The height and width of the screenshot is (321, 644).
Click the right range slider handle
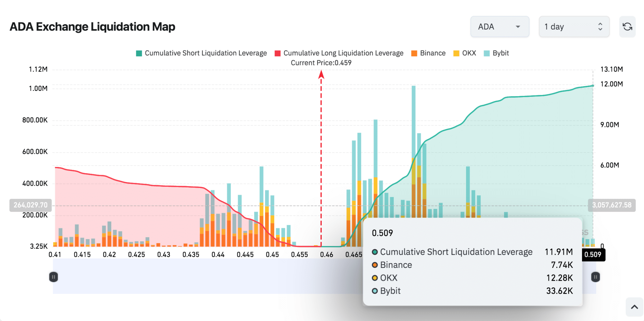click(596, 277)
